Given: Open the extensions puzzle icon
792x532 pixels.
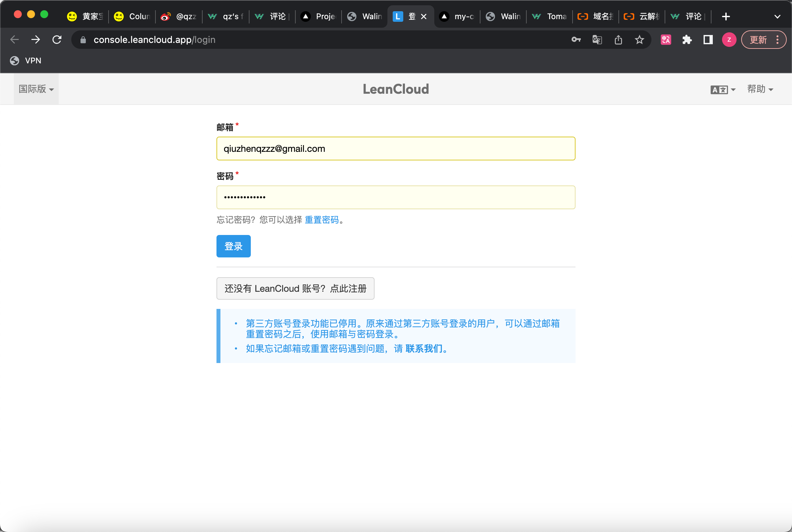Looking at the screenshot, I should coord(687,40).
